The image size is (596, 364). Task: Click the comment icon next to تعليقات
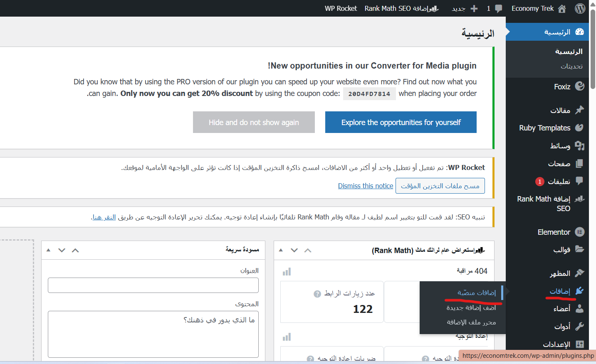pos(579,181)
